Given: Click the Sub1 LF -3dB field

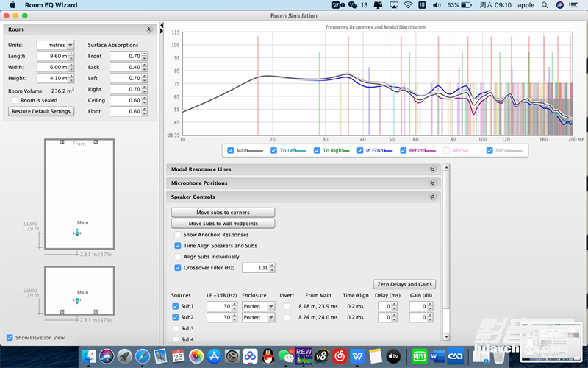Looking at the screenshot, I should tap(219, 306).
